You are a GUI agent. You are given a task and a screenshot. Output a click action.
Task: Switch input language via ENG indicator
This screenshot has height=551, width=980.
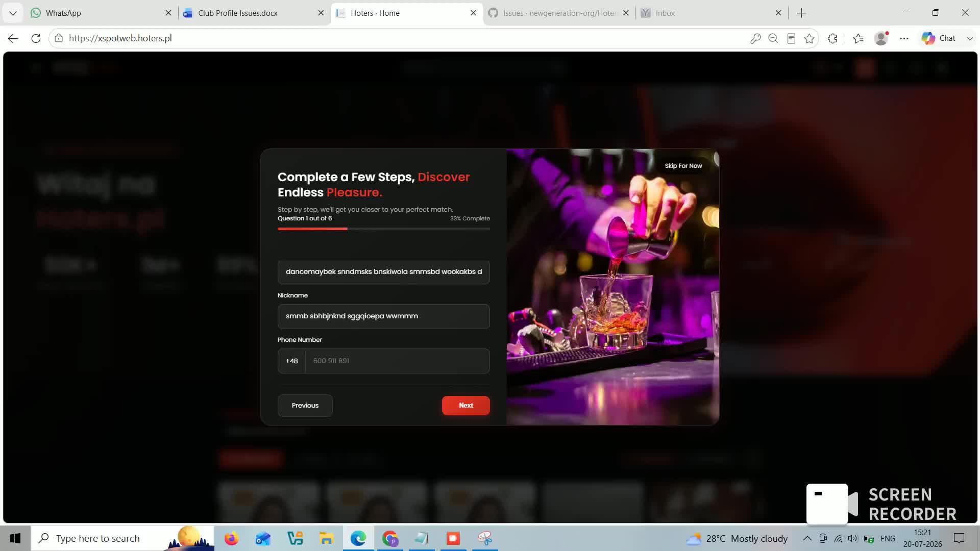point(888,538)
